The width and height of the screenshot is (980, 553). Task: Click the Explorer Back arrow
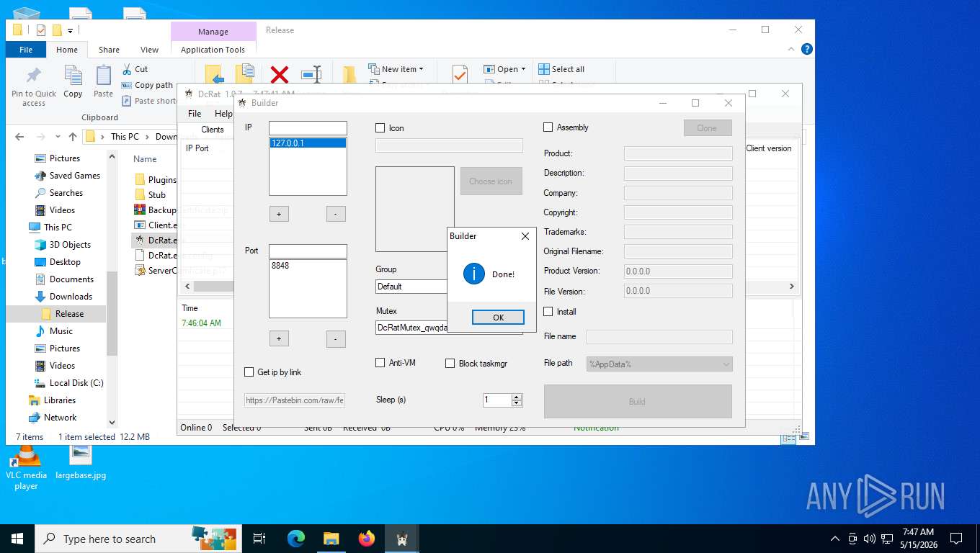click(19, 137)
